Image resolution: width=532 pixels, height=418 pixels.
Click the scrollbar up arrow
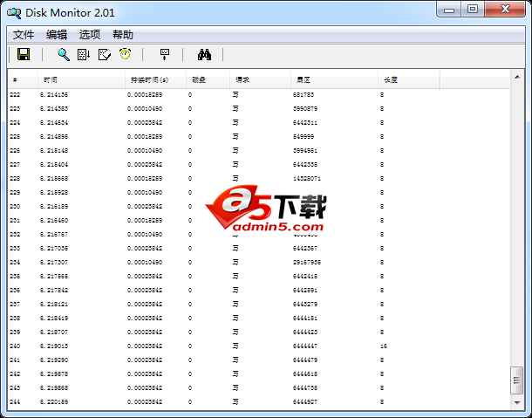(517, 77)
